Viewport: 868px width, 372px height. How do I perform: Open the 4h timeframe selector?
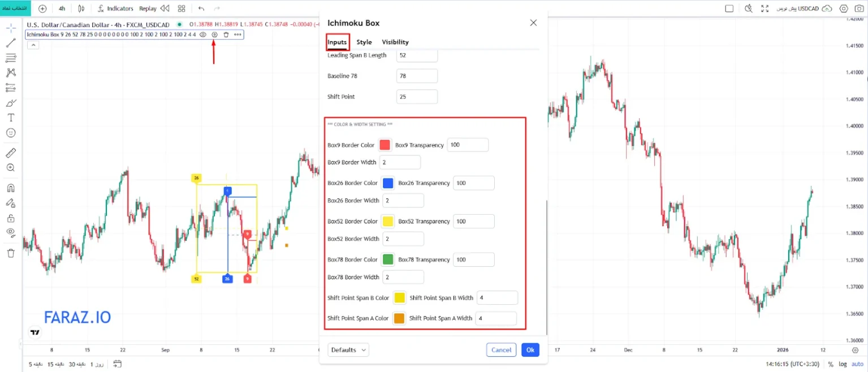tap(62, 8)
